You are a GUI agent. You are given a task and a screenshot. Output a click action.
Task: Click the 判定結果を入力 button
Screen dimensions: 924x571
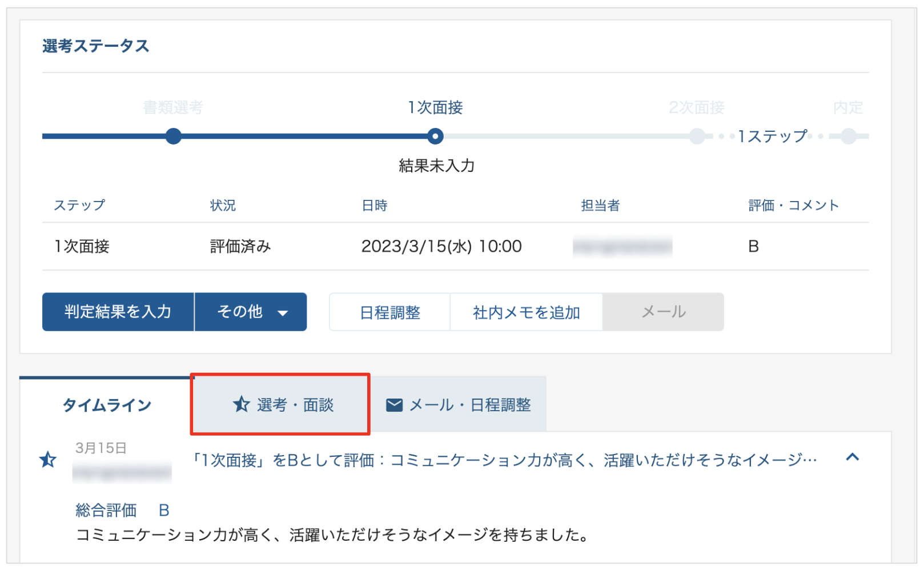118,312
